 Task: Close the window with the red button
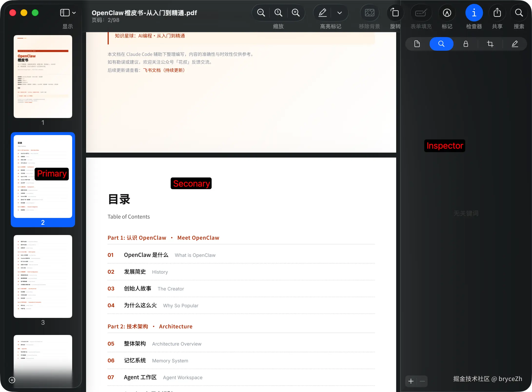click(x=13, y=13)
